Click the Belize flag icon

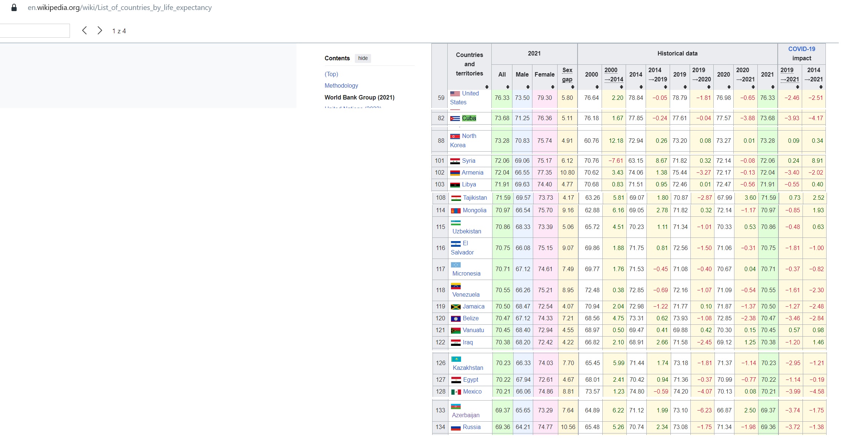click(x=456, y=318)
